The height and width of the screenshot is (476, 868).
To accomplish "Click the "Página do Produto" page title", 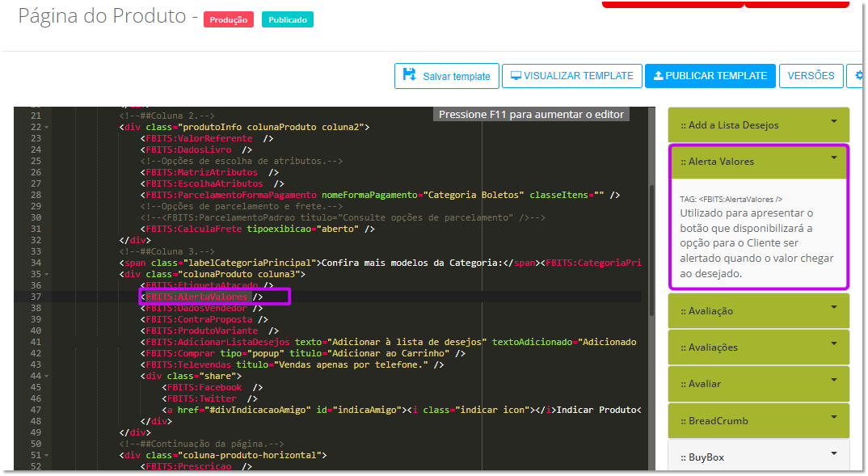I will [x=103, y=16].
